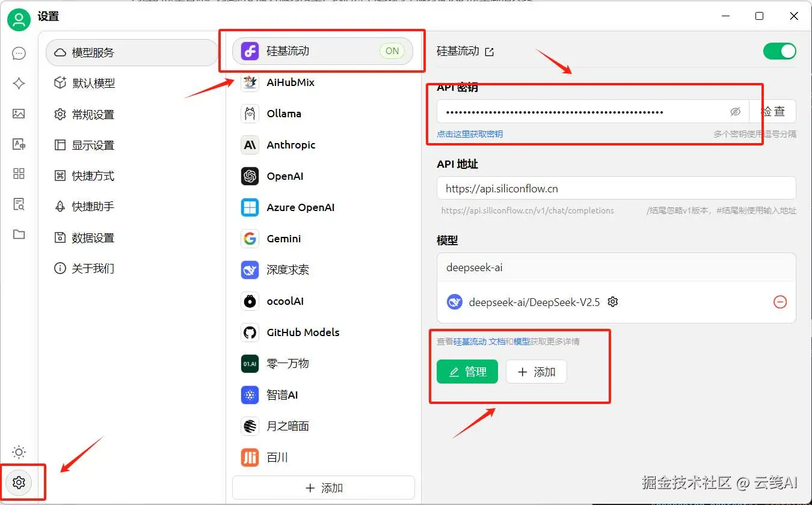Select the 深度求索 provider
Image resolution: width=812 pixels, height=505 pixels.
pyautogui.click(x=324, y=270)
